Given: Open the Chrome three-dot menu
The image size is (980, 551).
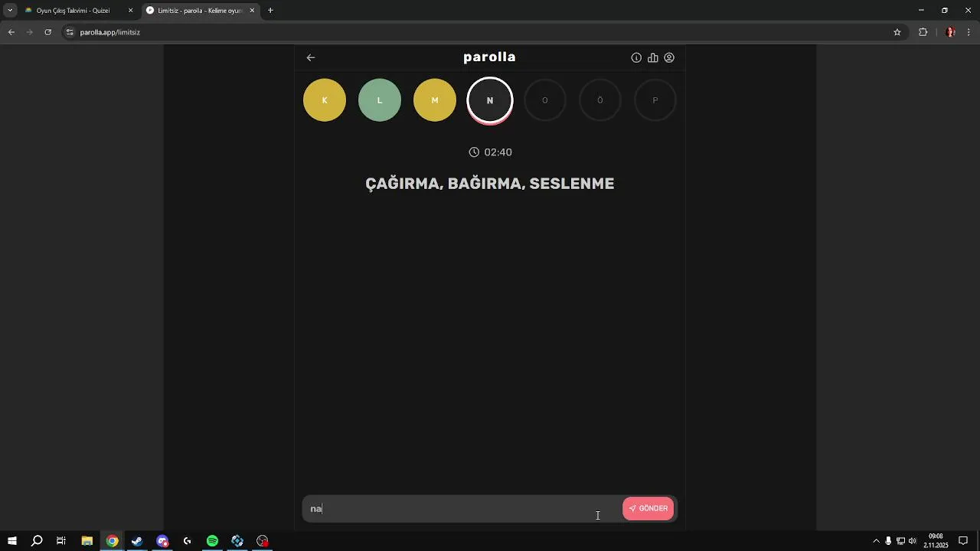Looking at the screenshot, I should point(969,32).
